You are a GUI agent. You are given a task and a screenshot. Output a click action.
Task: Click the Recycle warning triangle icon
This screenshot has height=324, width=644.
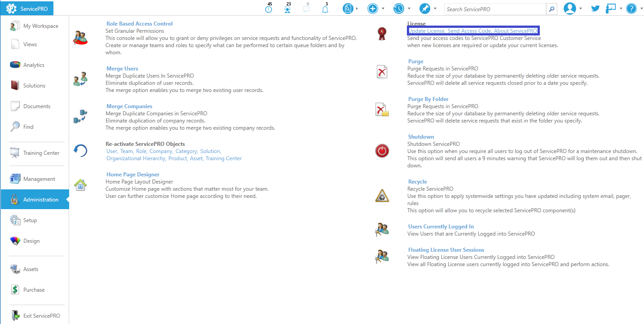coord(382,196)
